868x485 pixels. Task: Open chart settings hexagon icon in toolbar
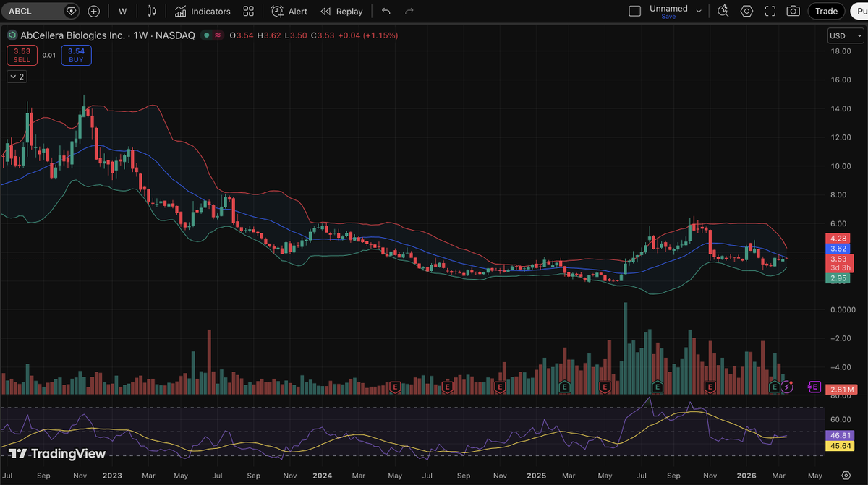pos(746,11)
